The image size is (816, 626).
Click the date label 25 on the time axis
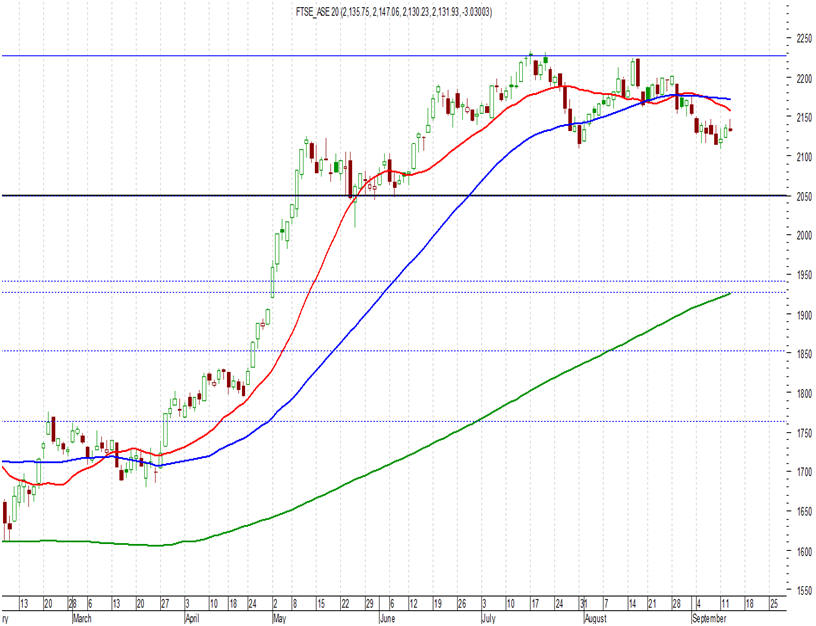point(774,604)
